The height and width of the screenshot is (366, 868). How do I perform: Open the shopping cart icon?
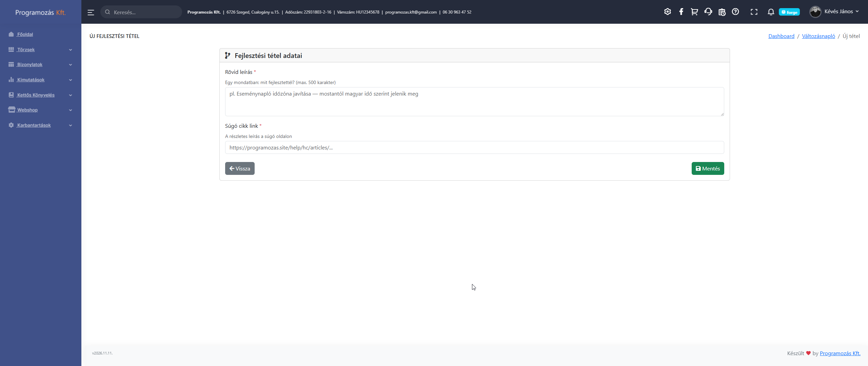pos(694,12)
